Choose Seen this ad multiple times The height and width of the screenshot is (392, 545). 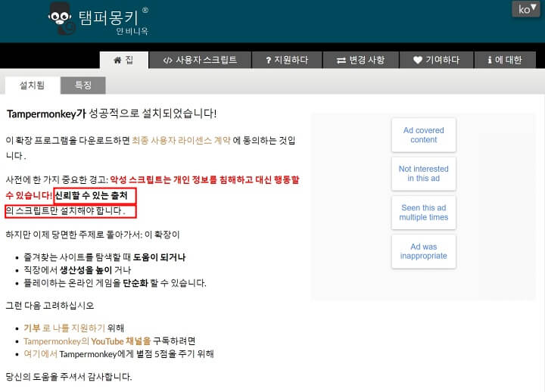click(x=423, y=213)
